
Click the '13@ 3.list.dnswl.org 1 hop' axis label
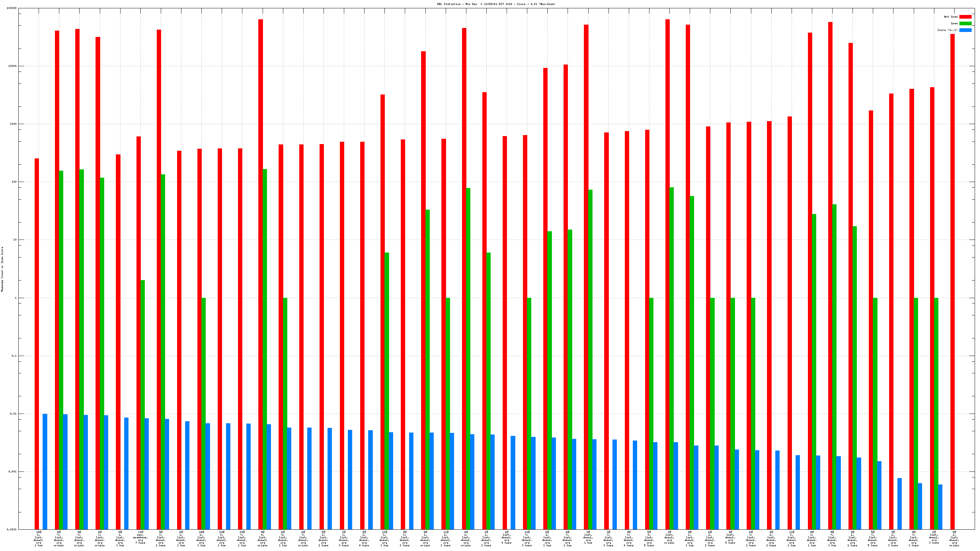coord(384,538)
